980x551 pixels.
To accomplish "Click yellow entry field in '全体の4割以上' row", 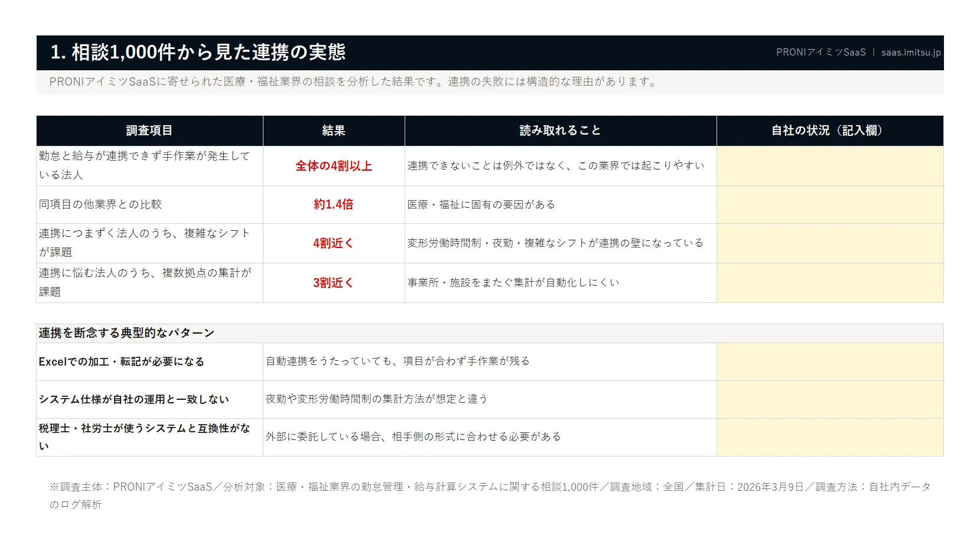I will click(x=830, y=166).
